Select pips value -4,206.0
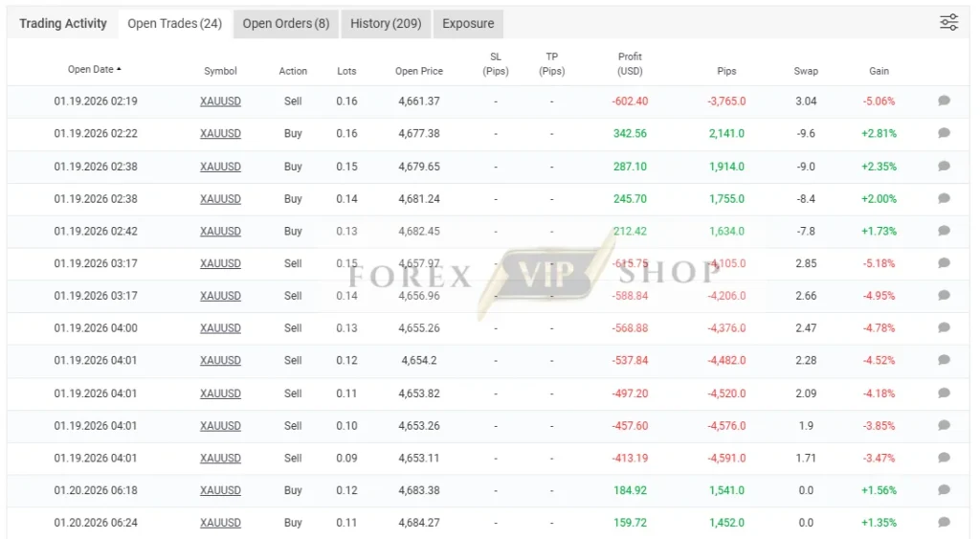The image size is (980, 539). (x=726, y=297)
